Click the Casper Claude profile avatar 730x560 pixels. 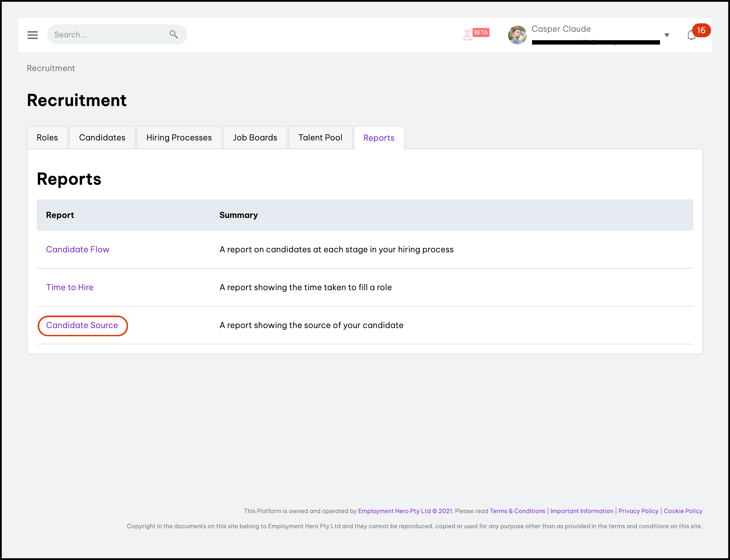pos(517,35)
